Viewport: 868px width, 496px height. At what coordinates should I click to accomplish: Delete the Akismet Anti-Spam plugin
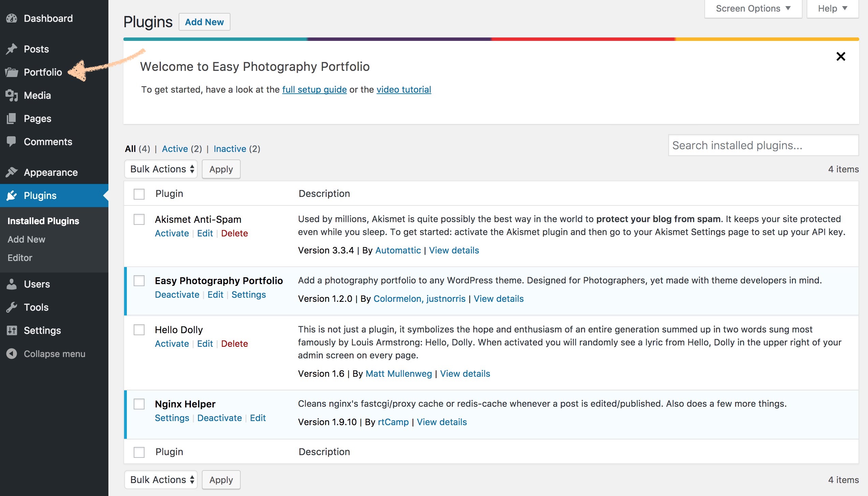(234, 233)
